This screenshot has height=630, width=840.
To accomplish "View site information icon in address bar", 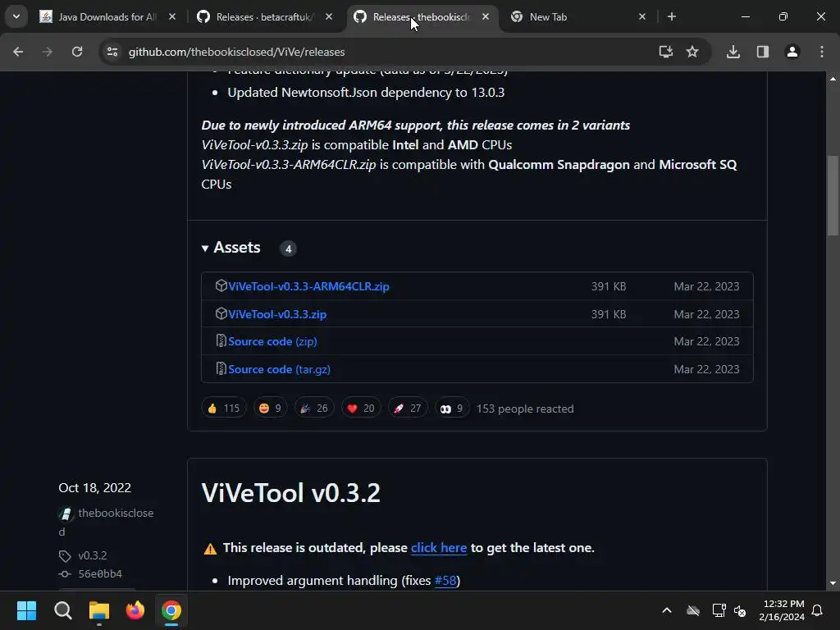I will point(112,52).
